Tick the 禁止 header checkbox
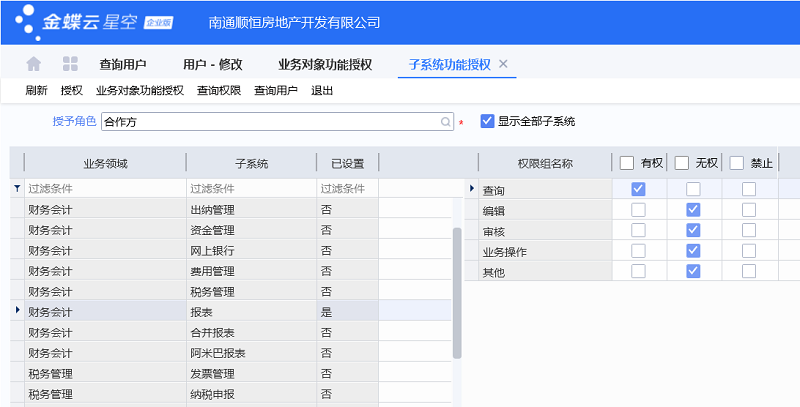The width and height of the screenshot is (800, 407). click(x=736, y=163)
